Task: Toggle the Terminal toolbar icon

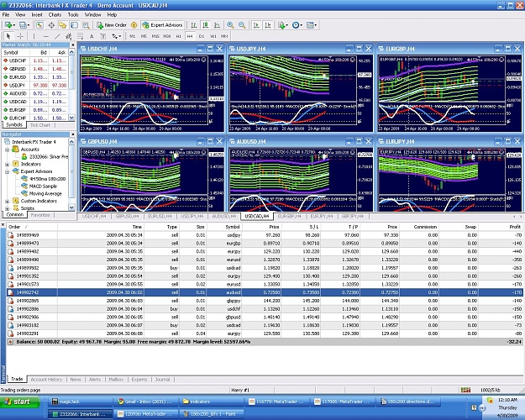Action: (74, 25)
